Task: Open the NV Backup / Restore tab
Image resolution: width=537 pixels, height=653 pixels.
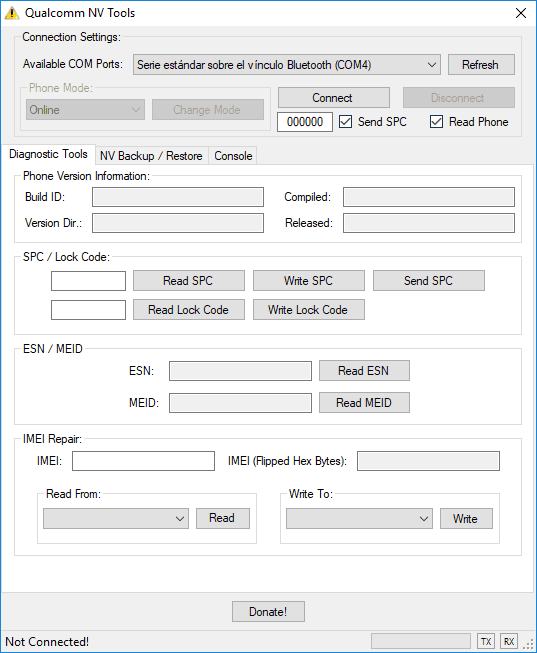Action: tap(151, 156)
